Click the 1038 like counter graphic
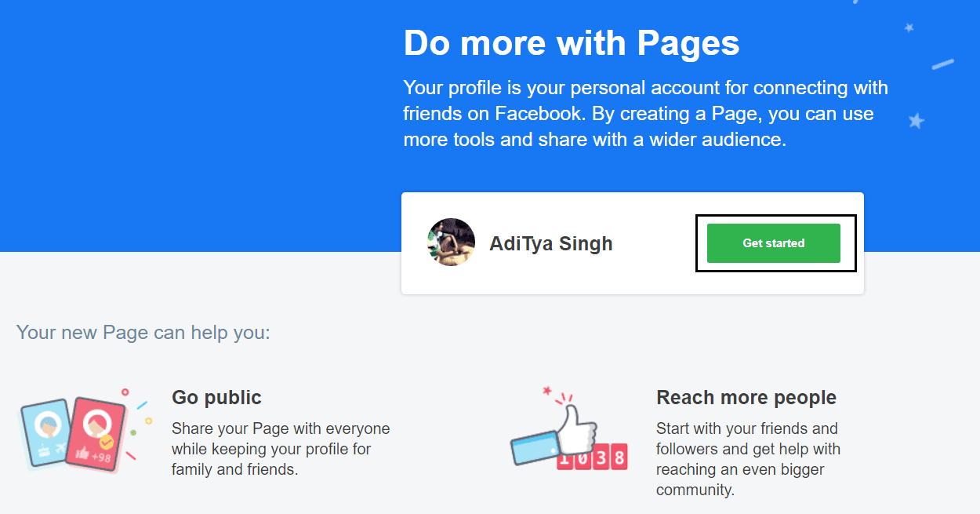The image size is (980, 514). (592, 457)
